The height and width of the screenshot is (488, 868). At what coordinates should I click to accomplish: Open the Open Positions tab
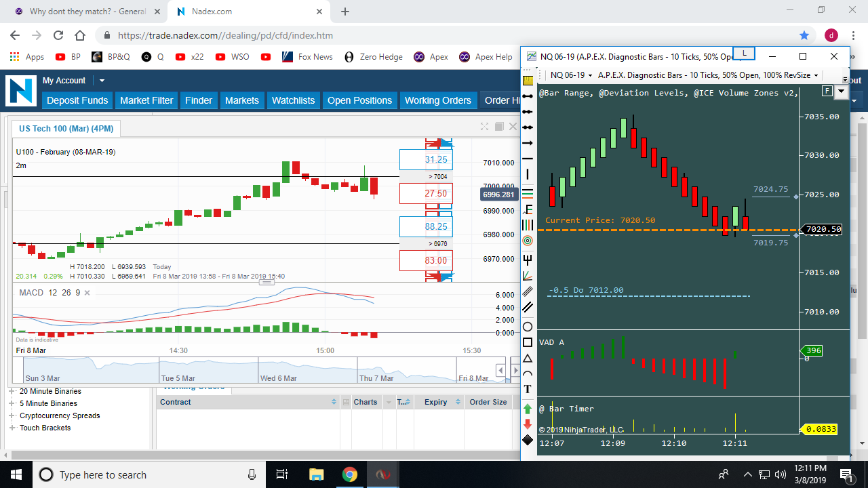(x=359, y=100)
